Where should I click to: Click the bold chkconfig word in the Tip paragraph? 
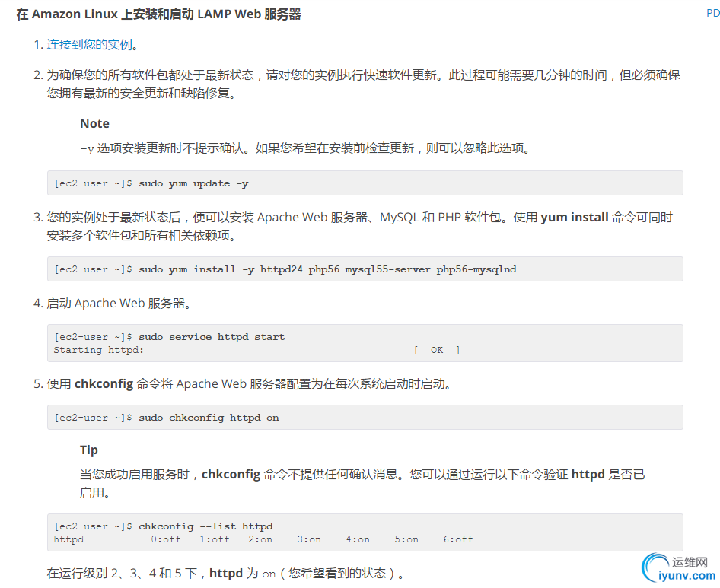231,474
